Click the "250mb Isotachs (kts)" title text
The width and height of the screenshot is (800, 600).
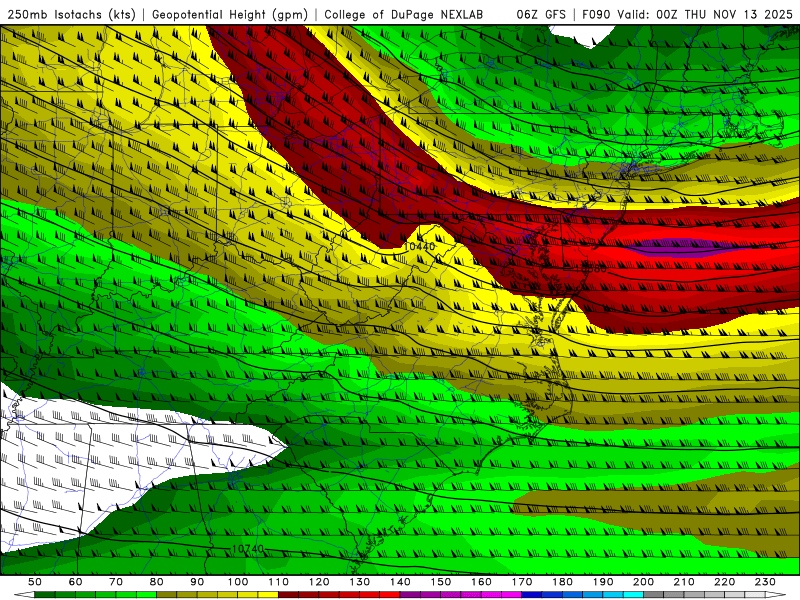coord(71,14)
